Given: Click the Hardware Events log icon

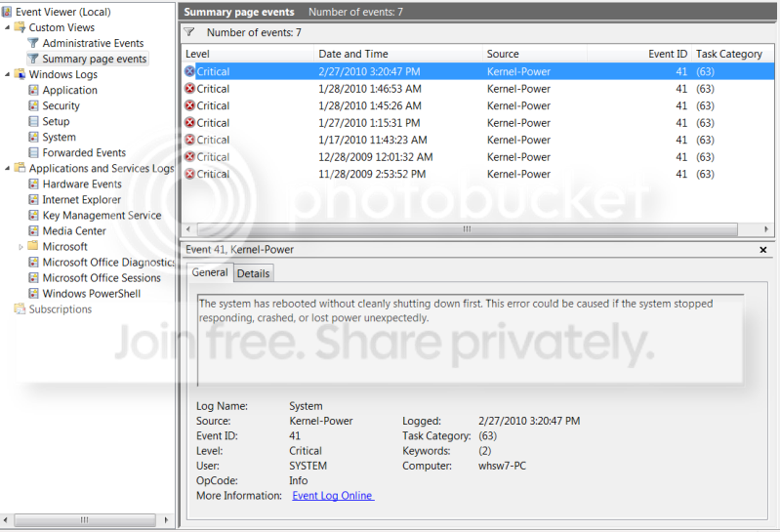Looking at the screenshot, I should click(x=33, y=184).
